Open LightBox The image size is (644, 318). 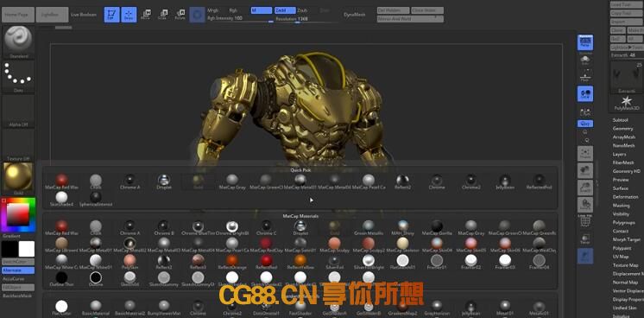point(52,15)
